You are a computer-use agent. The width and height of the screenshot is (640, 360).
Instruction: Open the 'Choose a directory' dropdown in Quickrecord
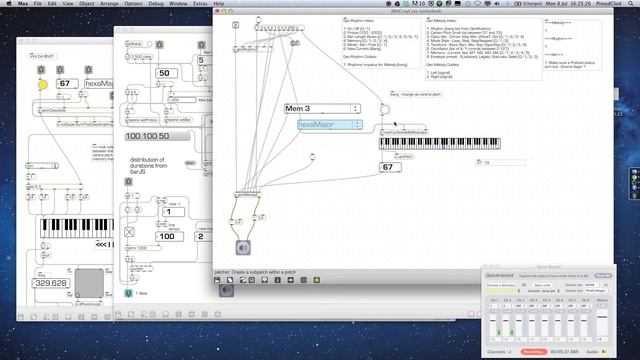tap(501, 285)
